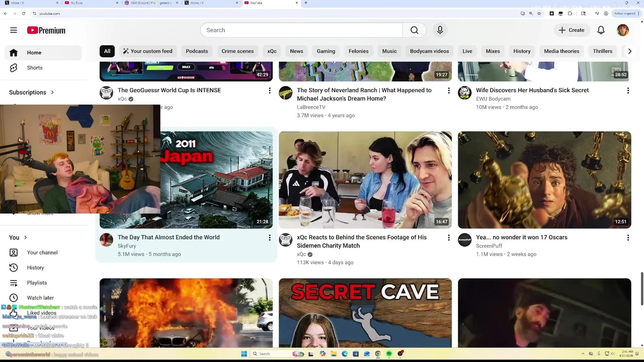This screenshot has height=362, width=644.
Task: Open The GeoGuessr World Cup Is INTENSE title
Action: tap(169, 90)
